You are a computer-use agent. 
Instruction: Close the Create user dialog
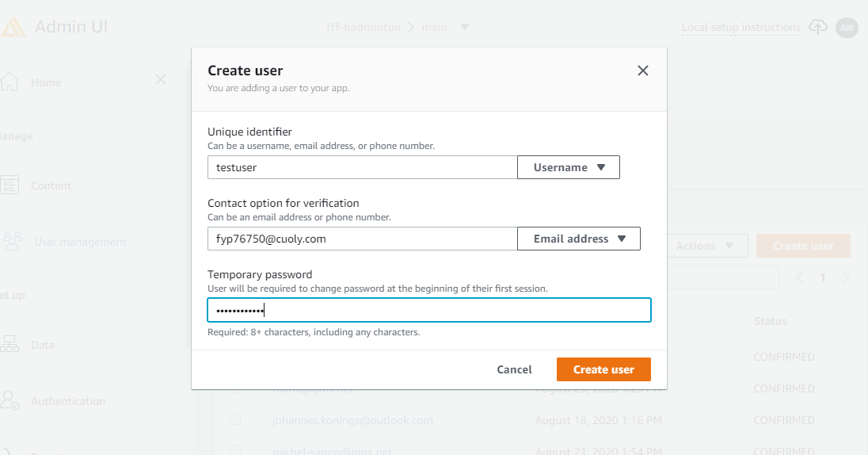[x=643, y=71]
